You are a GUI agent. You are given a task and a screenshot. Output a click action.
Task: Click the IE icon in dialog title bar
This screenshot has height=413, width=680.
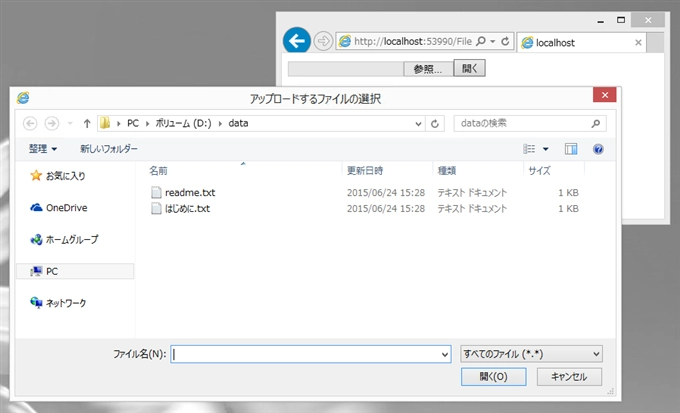[23, 98]
